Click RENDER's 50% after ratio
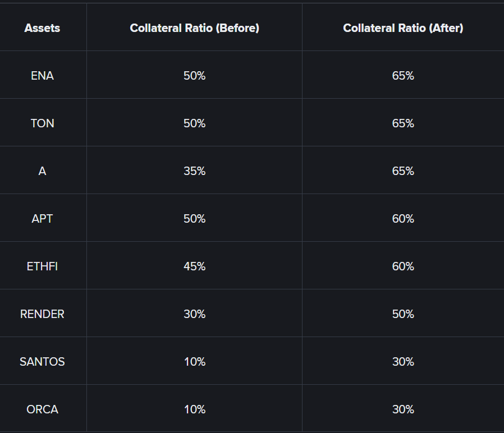 click(402, 314)
